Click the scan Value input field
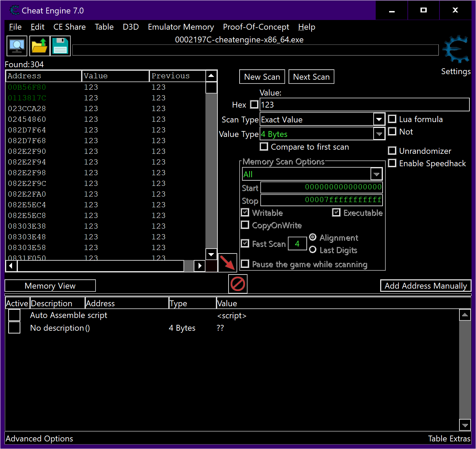The width and height of the screenshot is (476, 449). 365,104
